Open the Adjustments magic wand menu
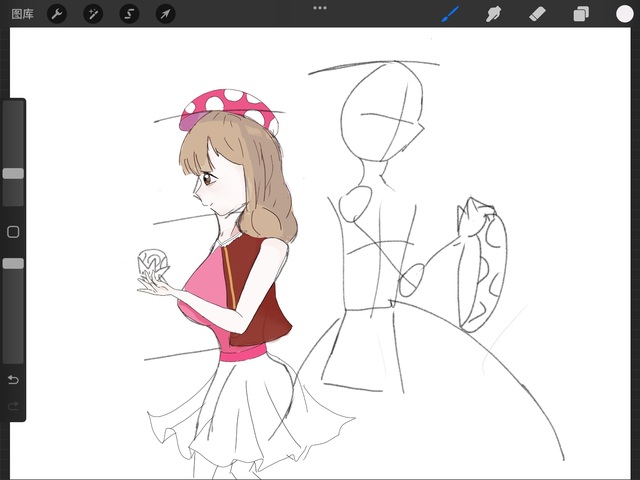This screenshot has width=640, height=480. (93, 14)
